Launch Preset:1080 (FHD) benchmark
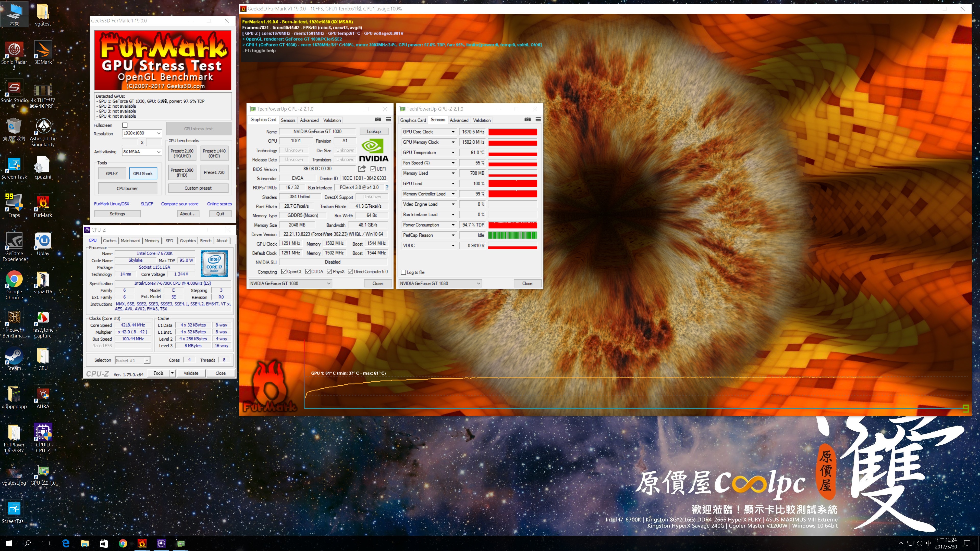The width and height of the screenshot is (980, 551). click(182, 172)
